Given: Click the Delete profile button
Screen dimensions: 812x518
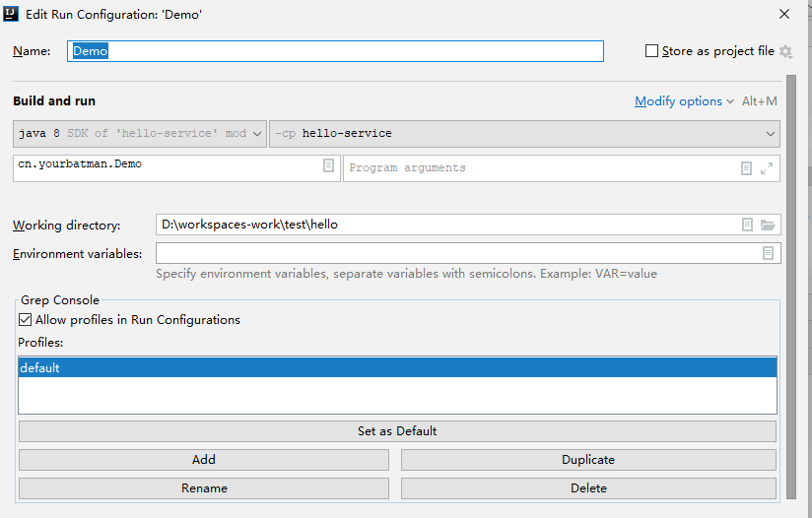Looking at the screenshot, I should [588, 488].
